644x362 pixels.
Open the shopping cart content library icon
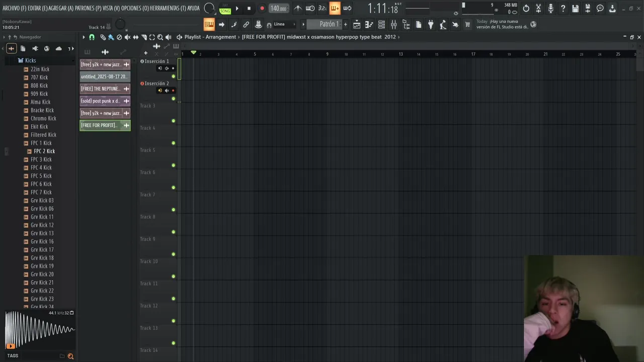tap(467, 25)
